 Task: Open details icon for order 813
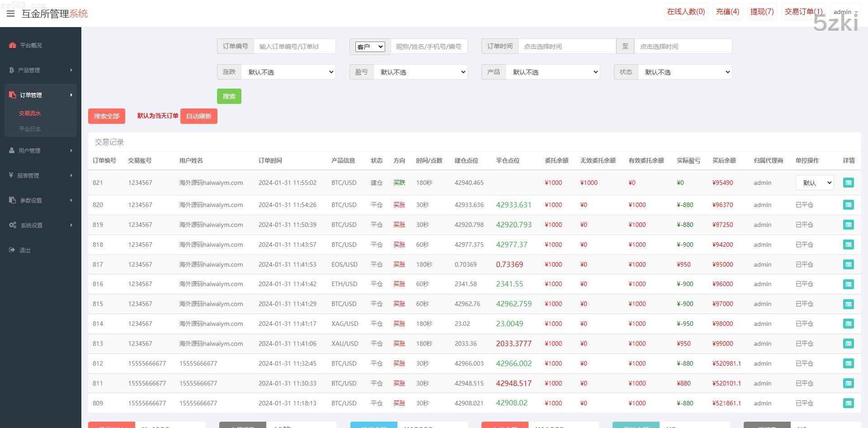849,343
